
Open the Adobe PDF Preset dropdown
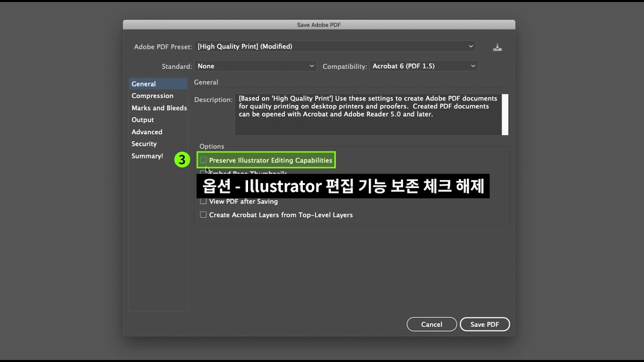click(x=336, y=46)
